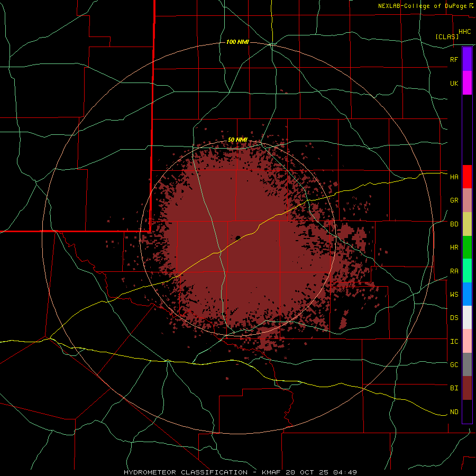Select the gray GC legend swatch
Image resolution: width=476 pixels, height=476 pixels.
click(x=467, y=364)
